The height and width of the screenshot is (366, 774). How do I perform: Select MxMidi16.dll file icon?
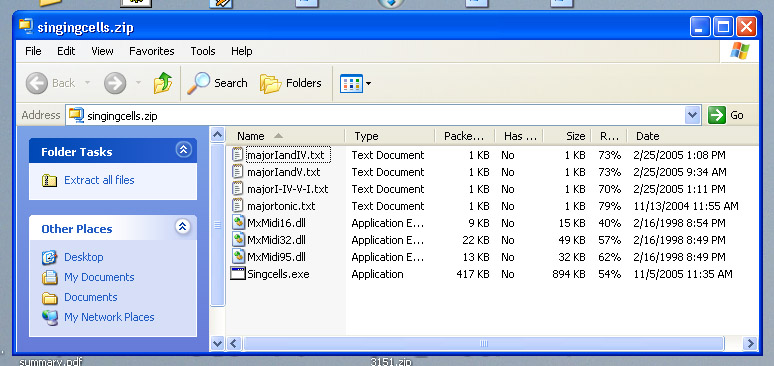pos(238,223)
